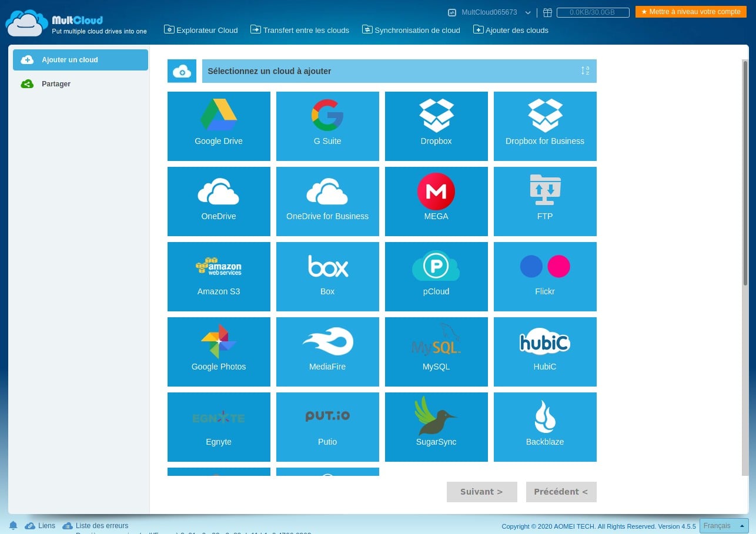The height and width of the screenshot is (534, 756).
Task: Select the Dropbox for Business tile
Action: point(545,126)
